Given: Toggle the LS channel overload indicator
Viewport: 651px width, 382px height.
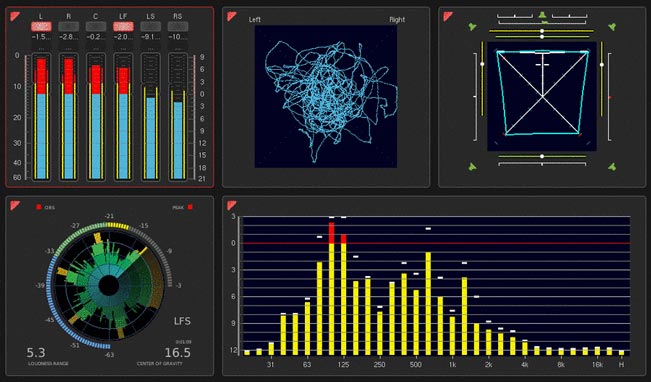Looking at the screenshot, I should click(x=151, y=27).
